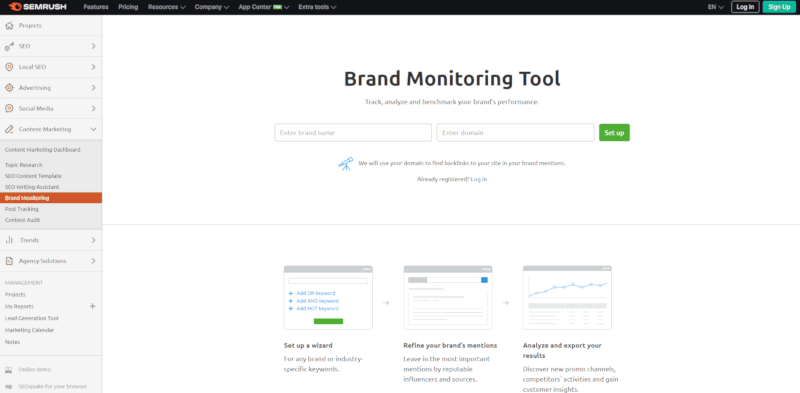The image size is (800, 393).
Task: Open the Pricing menu item
Action: coord(128,7)
